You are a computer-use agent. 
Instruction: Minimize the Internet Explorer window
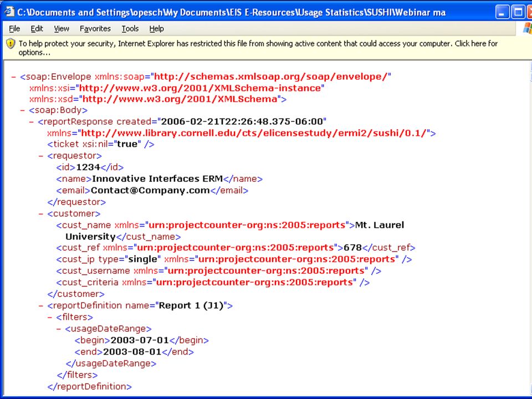click(x=503, y=13)
